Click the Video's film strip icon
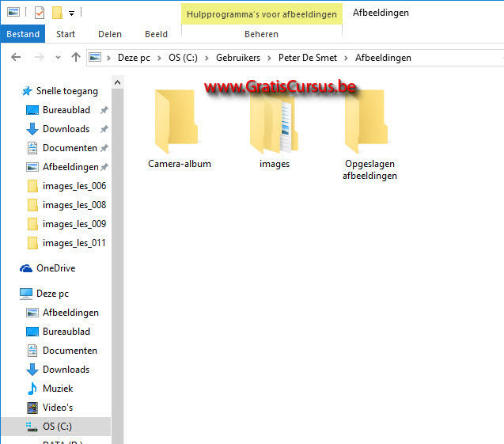 click(x=32, y=408)
